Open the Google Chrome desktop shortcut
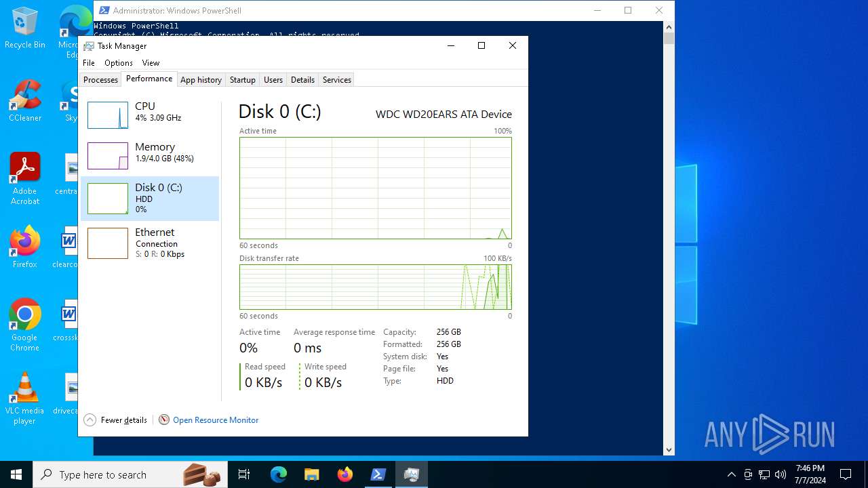The height and width of the screenshot is (488, 868). pos(25,325)
